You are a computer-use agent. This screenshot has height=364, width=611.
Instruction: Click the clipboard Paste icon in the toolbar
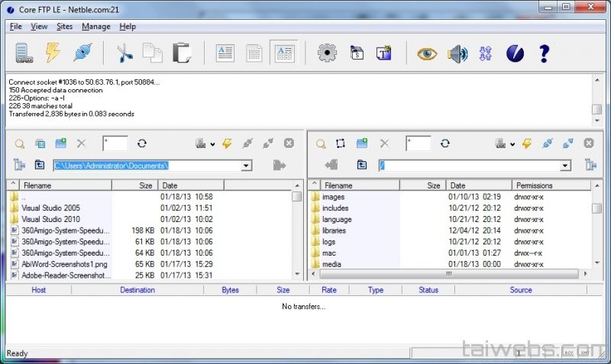point(182,53)
